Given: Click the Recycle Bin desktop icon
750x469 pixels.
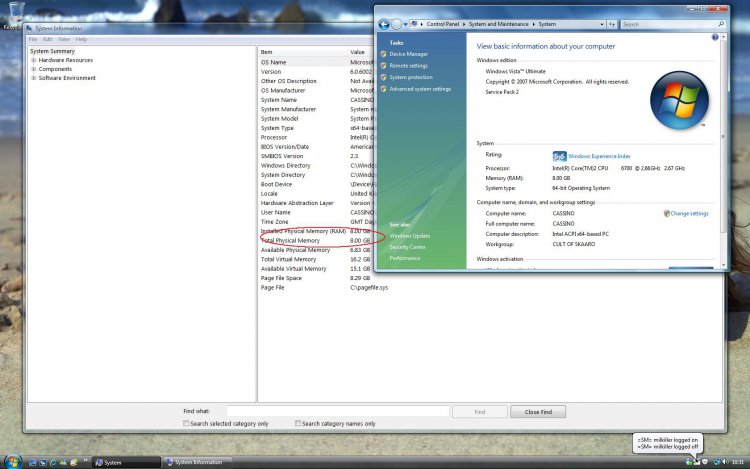Looking at the screenshot, I should (16, 13).
